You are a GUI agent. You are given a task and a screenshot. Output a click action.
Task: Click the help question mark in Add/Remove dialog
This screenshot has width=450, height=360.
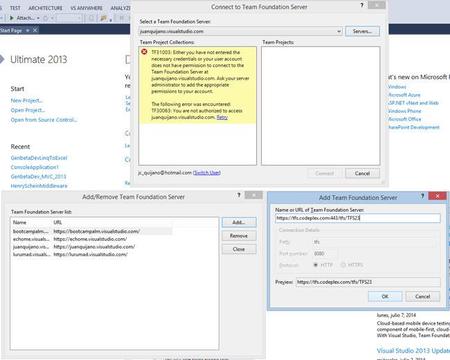tap(239, 195)
